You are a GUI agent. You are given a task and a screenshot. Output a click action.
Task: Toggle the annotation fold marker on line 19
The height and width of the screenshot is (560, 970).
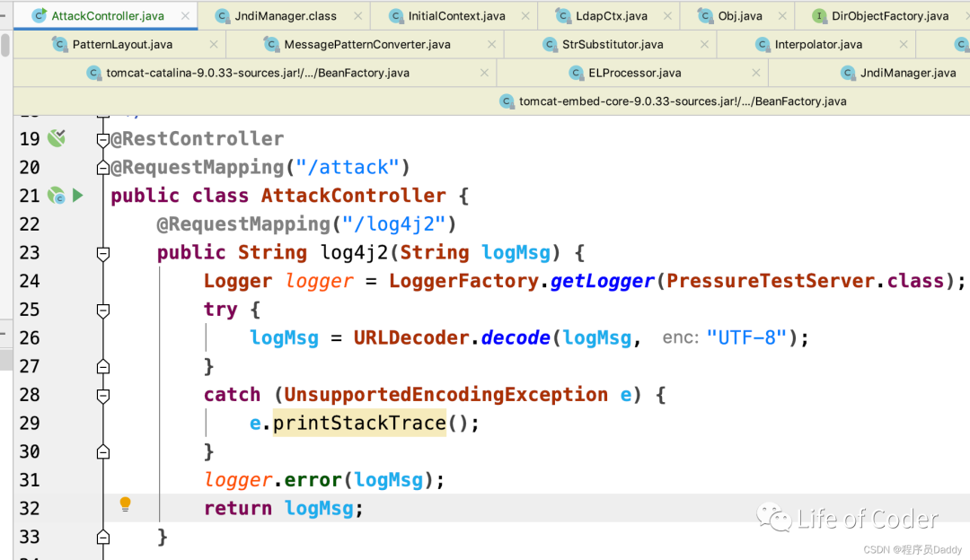[x=103, y=140]
